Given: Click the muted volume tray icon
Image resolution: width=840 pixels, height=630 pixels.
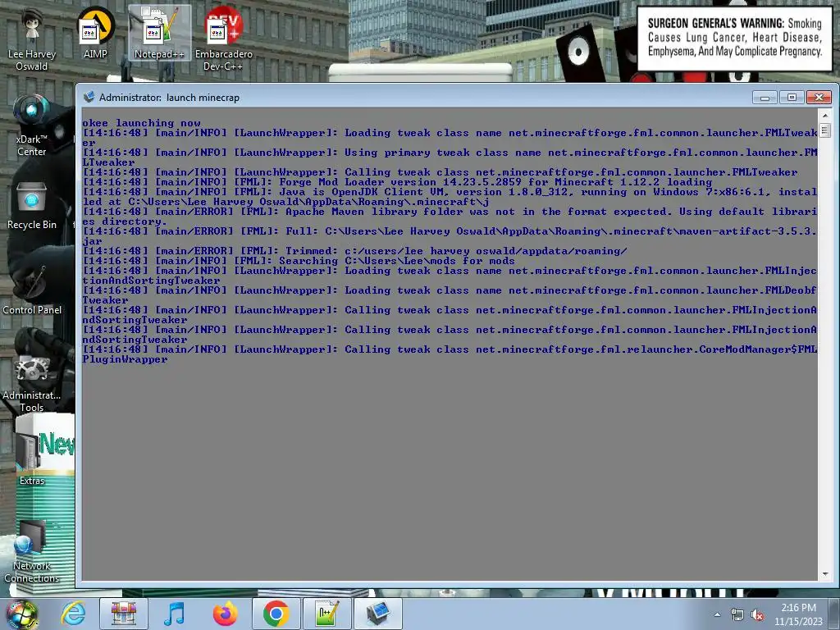Looking at the screenshot, I should point(757,614).
